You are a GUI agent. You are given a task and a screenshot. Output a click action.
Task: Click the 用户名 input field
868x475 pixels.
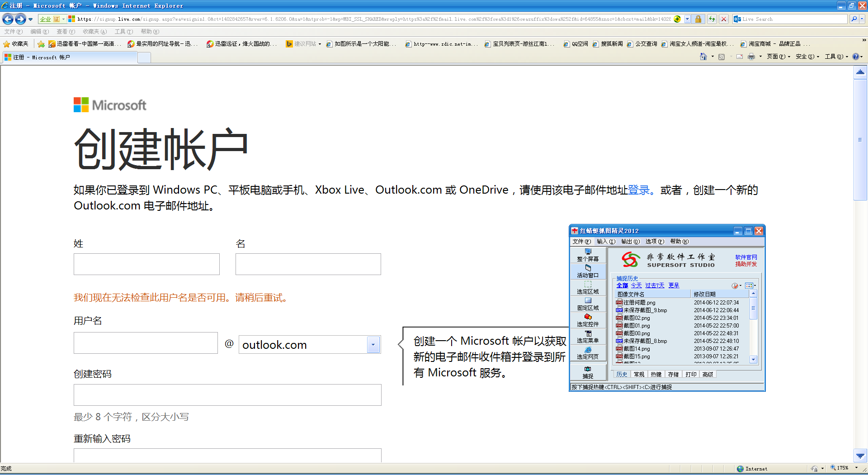(x=145, y=342)
